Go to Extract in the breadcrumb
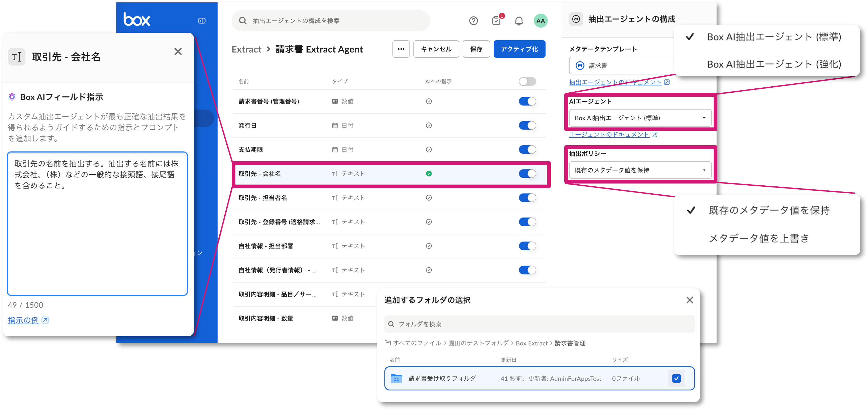The width and height of the screenshot is (868, 410). point(246,49)
